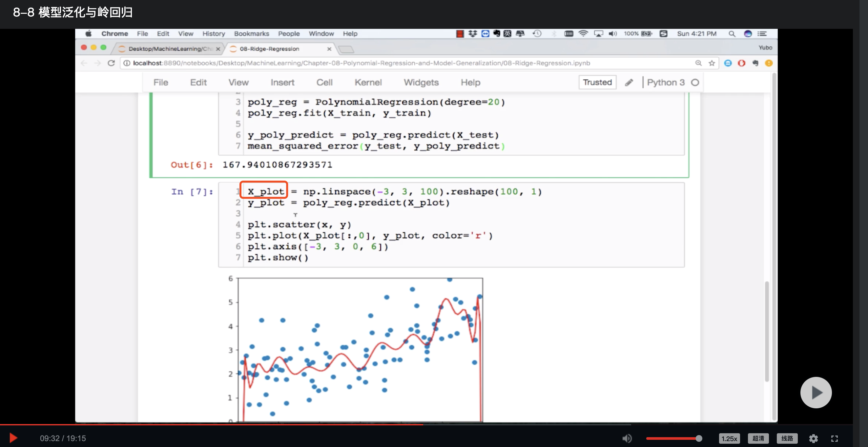The height and width of the screenshot is (447, 868).
Task: Open the Jupyter Kernel menu
Action: (x=368, y=83)
